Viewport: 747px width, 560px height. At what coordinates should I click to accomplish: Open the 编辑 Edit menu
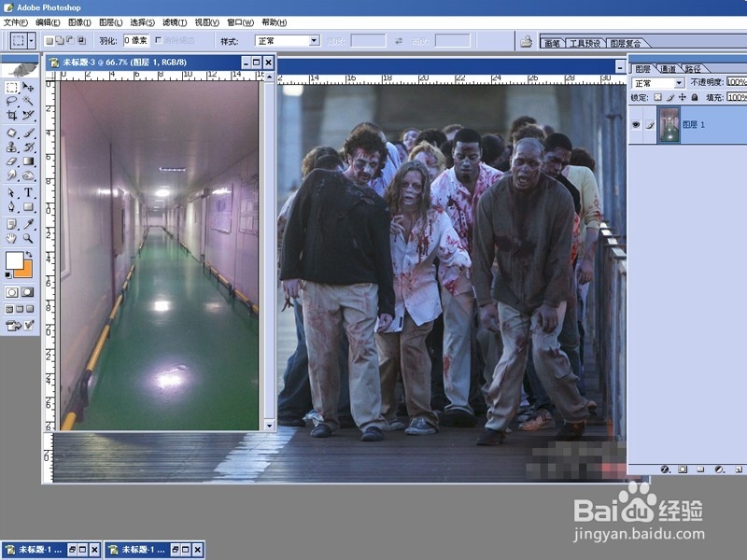(x=48, y=22)
